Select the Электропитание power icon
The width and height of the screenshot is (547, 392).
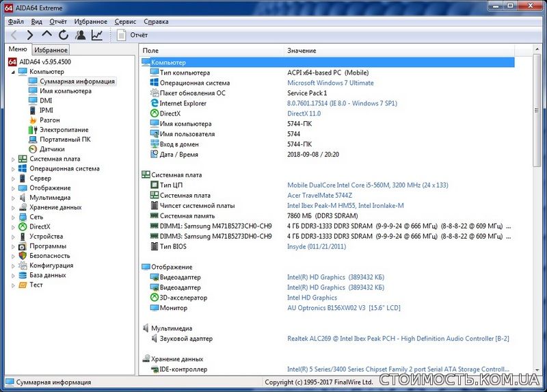pos(33,130)
